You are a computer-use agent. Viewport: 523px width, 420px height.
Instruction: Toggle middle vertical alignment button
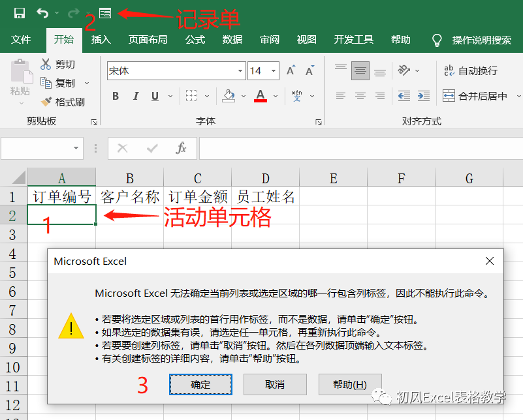tap(360, 70)
